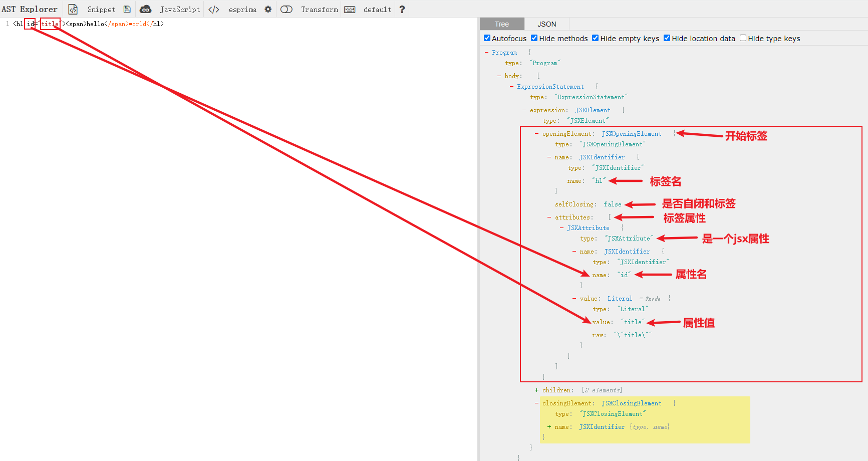Open the Snippet menu

(x=101, y=9)
